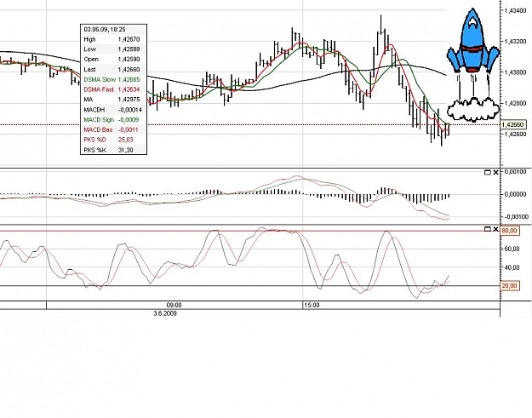The width and height of the screenshot is (532, 418).
Task: Maximize the stochastic PKS panel
Action: tap(488, 229)
